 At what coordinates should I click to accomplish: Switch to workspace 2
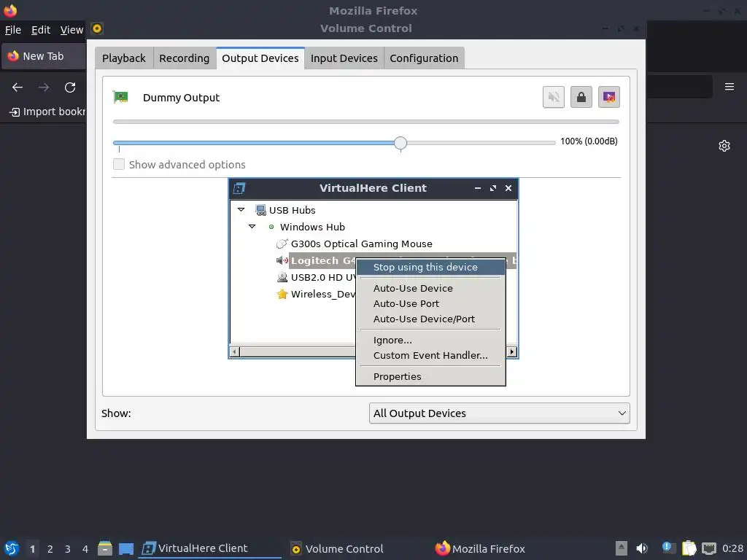[50, 548]
